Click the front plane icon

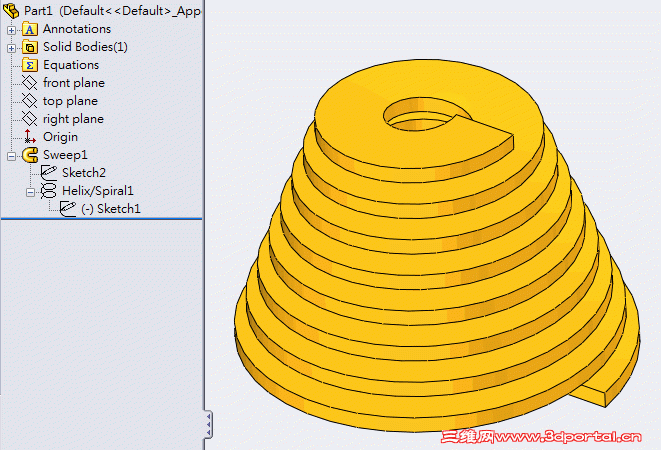click(x=30, y=83)
